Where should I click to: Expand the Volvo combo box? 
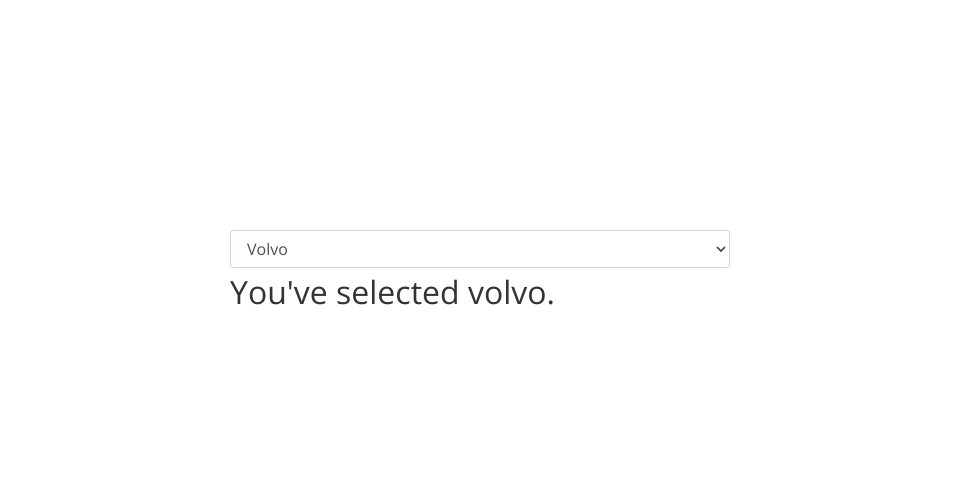click(479, 249)
